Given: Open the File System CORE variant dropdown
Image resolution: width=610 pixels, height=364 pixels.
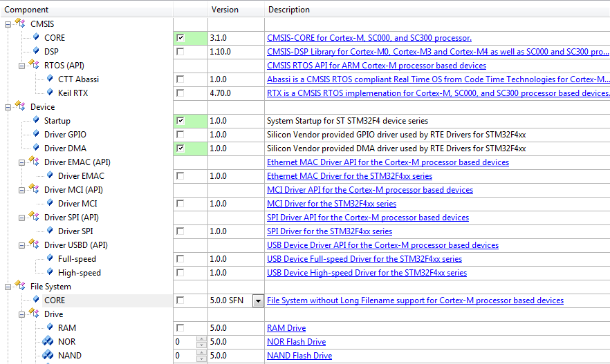Looking at the screenshot, I should (258, 300).
